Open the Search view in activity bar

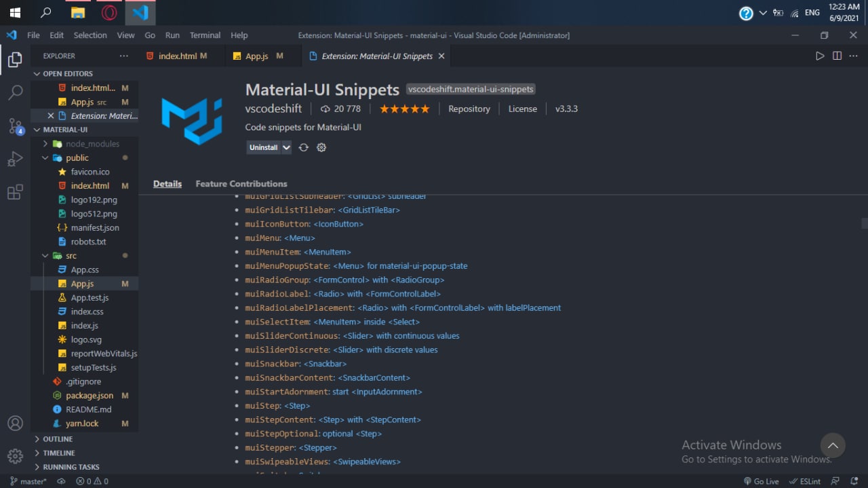15,92
